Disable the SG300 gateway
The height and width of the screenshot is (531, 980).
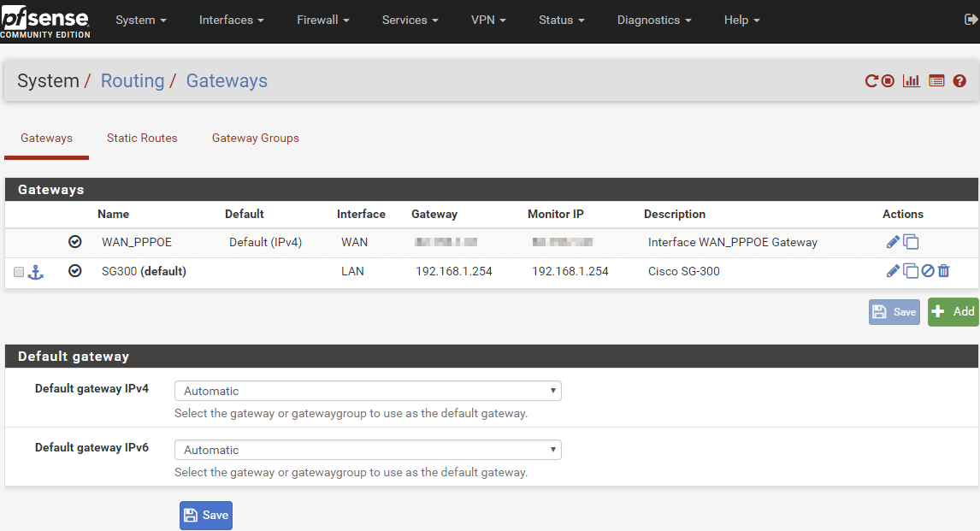pos(927,270)
